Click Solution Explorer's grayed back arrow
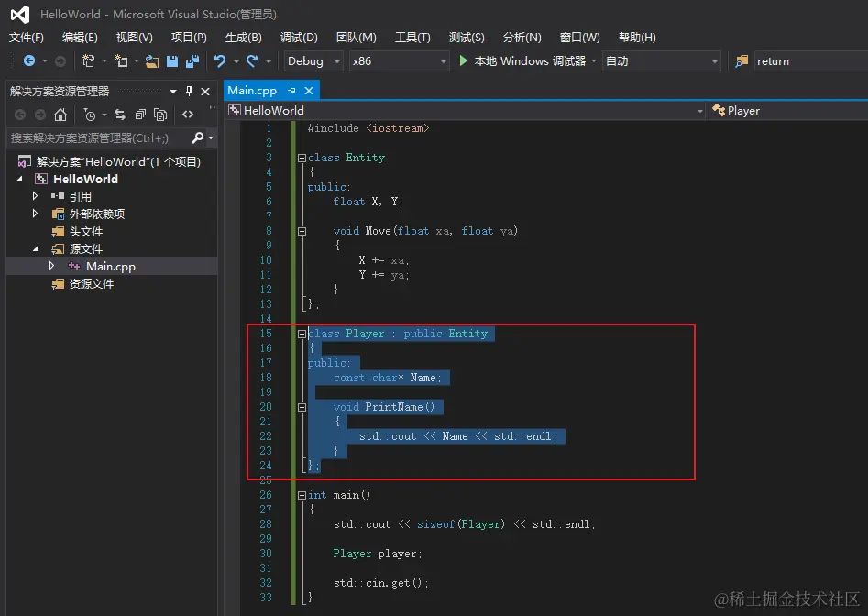The width and height of the screenshot is (868, 616). point(20,115)
